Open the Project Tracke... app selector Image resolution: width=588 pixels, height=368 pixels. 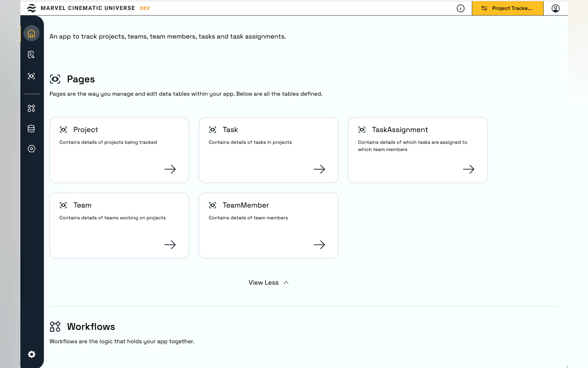507,8
